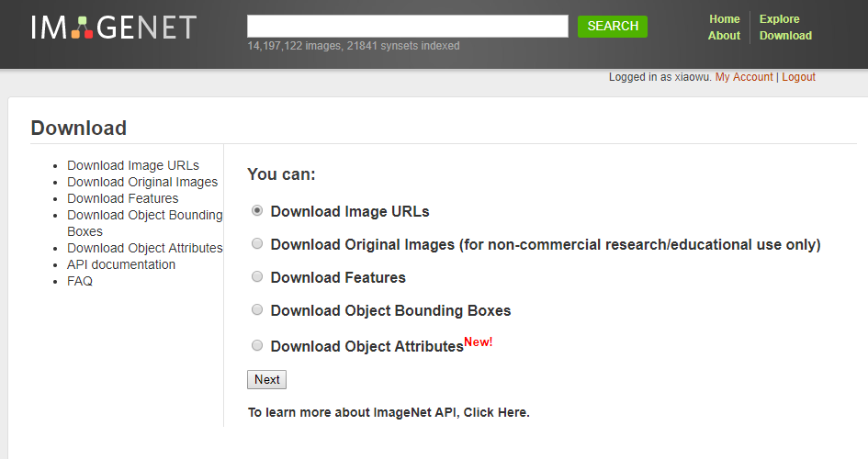The height and width of the screenshot is (459, 868).
Task: Focus the ImageNet search input field
Action: (408, 27)
